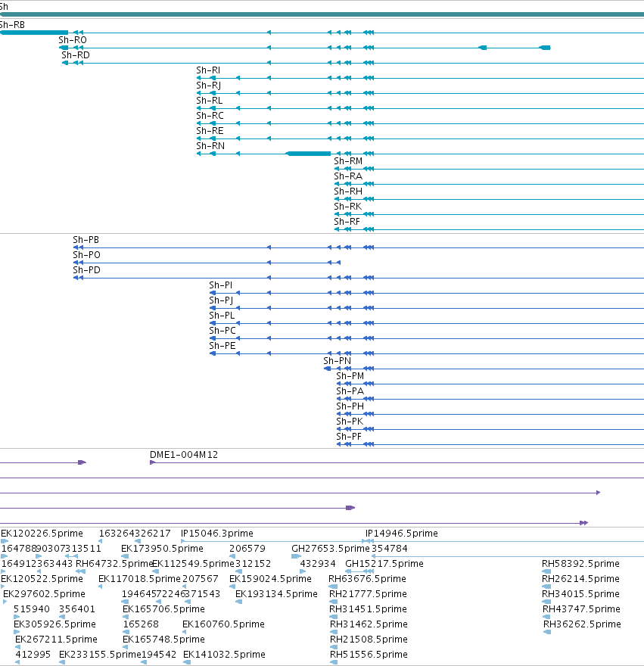Choose the Sh-RK transcript label

(x=348, y=207)
